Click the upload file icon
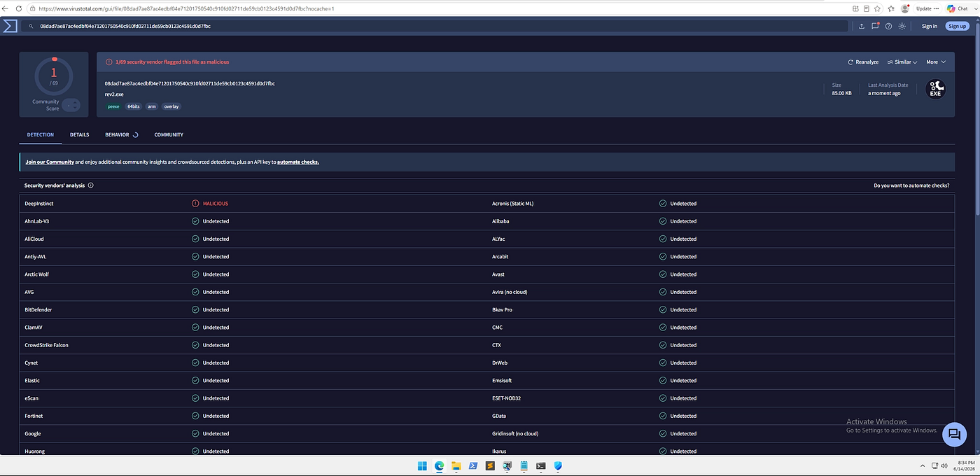 pos(862,26)
